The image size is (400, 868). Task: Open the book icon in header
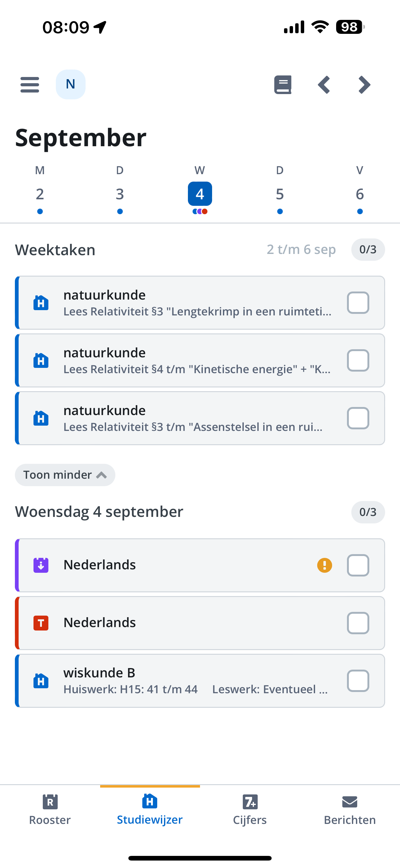283,84
